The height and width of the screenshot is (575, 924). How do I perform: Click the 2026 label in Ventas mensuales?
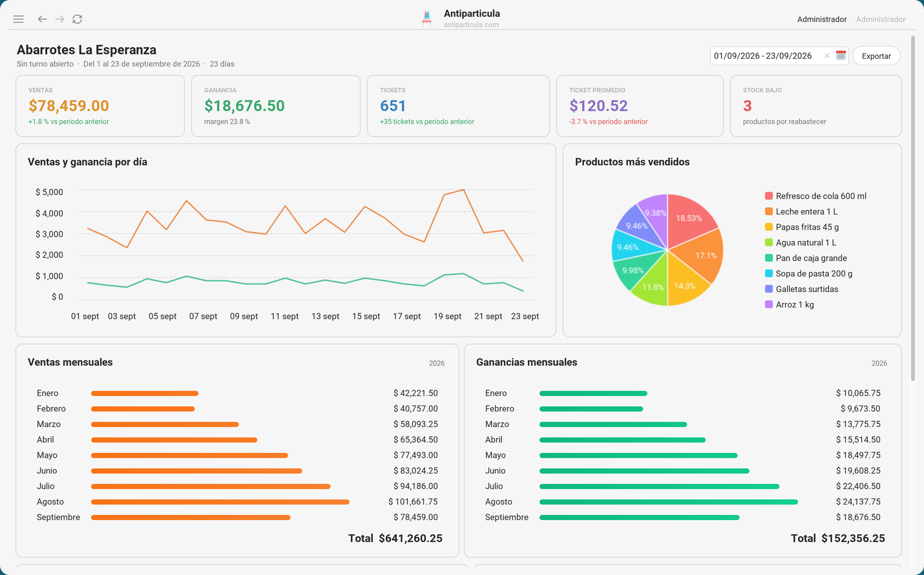coord(437,363)
